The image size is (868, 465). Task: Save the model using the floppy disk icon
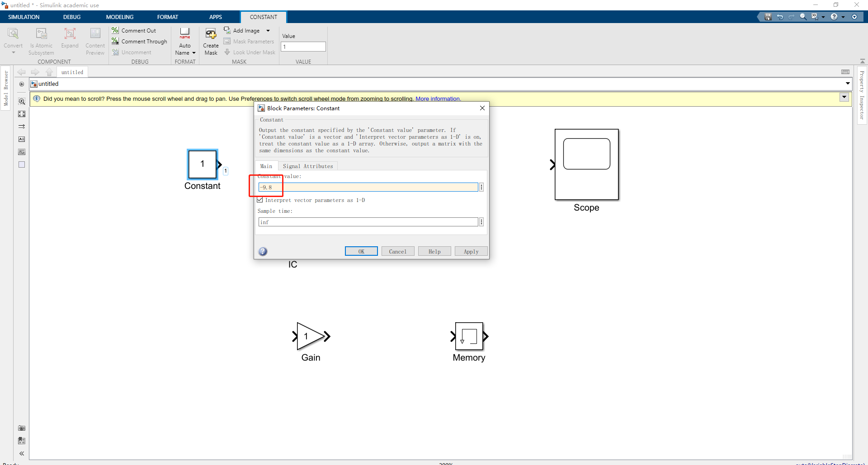768,17
